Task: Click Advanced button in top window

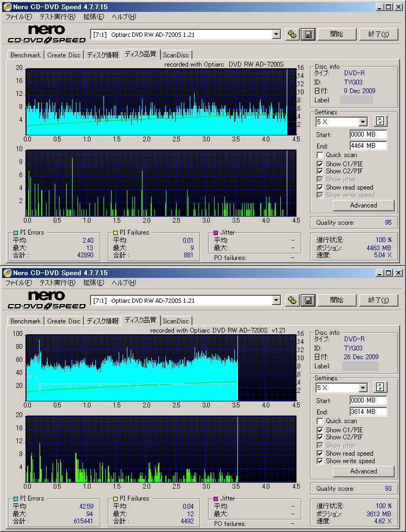Action: tap(364, 205)
